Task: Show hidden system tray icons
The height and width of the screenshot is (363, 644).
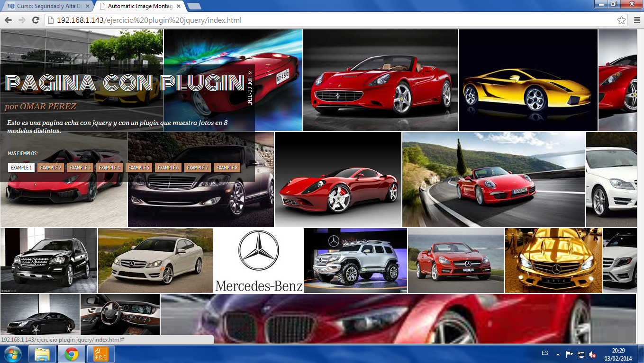Action: [558, 354]
